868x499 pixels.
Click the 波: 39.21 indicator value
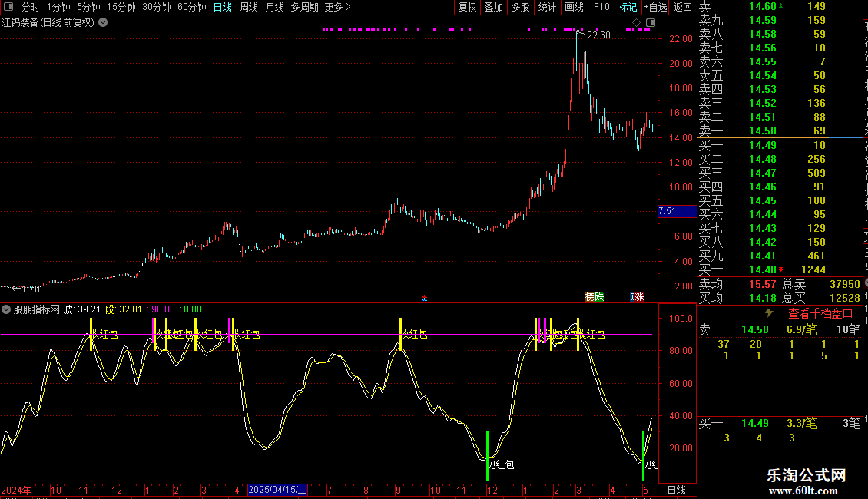click(82, 309)
